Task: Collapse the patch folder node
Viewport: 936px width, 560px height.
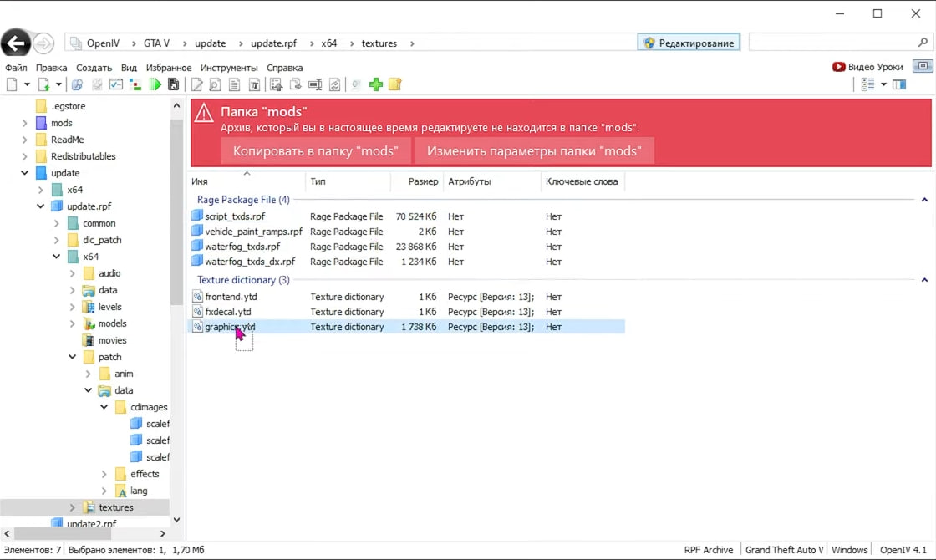Action: 72,357
